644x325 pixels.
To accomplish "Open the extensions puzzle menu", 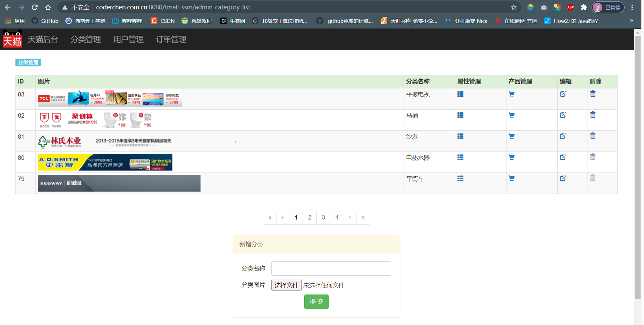I will (x=583, y=7).
